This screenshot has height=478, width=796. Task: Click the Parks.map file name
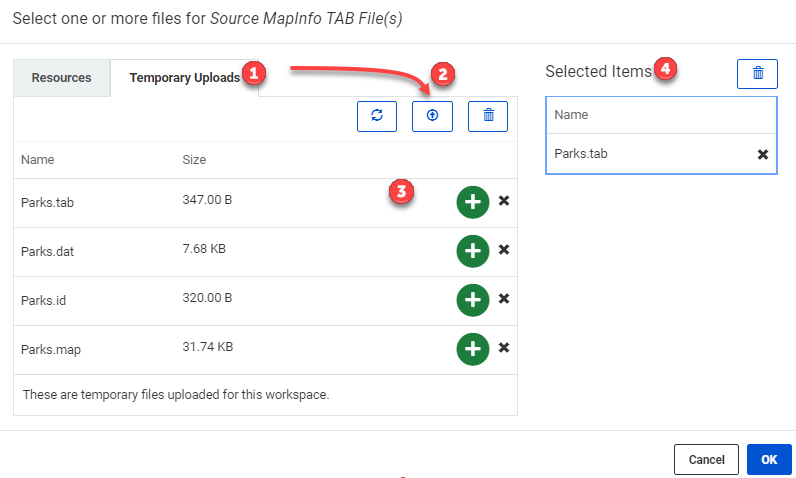point(51,350)
